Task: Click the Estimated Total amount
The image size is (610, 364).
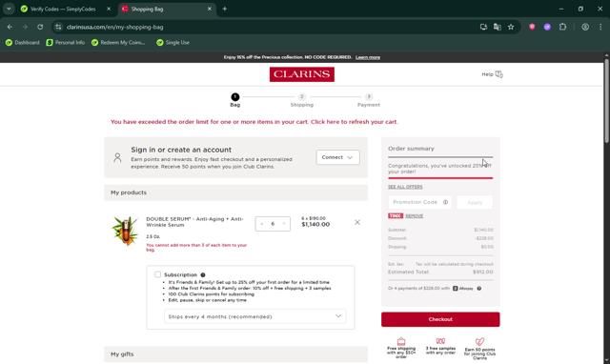Action: tap(483, 272)
